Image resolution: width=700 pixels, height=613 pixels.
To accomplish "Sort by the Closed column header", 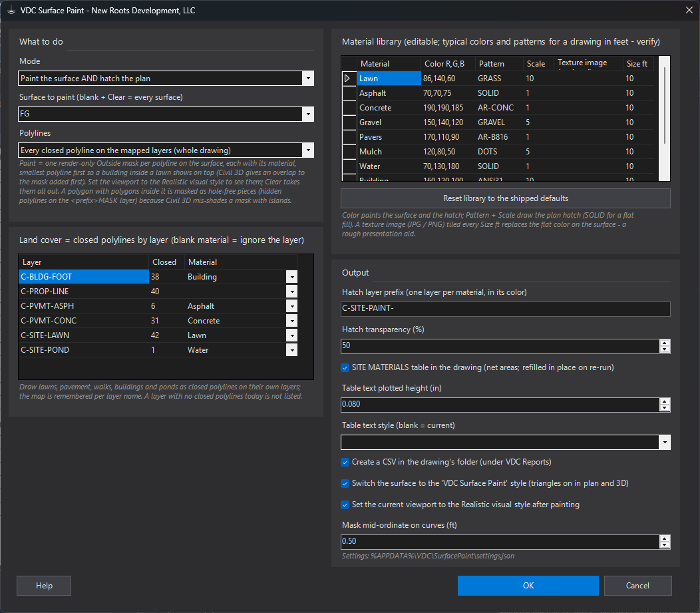I will pyautogui.click(x=166, y=262).
